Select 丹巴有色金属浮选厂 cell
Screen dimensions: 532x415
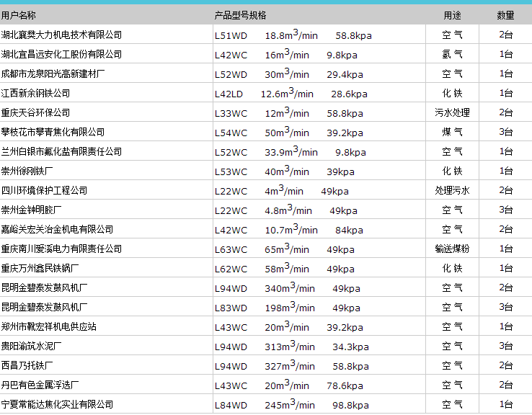[40, 385]
